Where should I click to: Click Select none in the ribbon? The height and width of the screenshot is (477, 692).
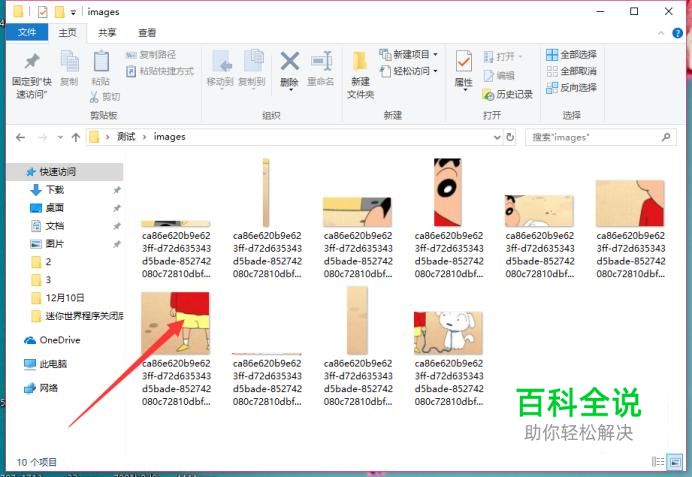pos(572,71)
